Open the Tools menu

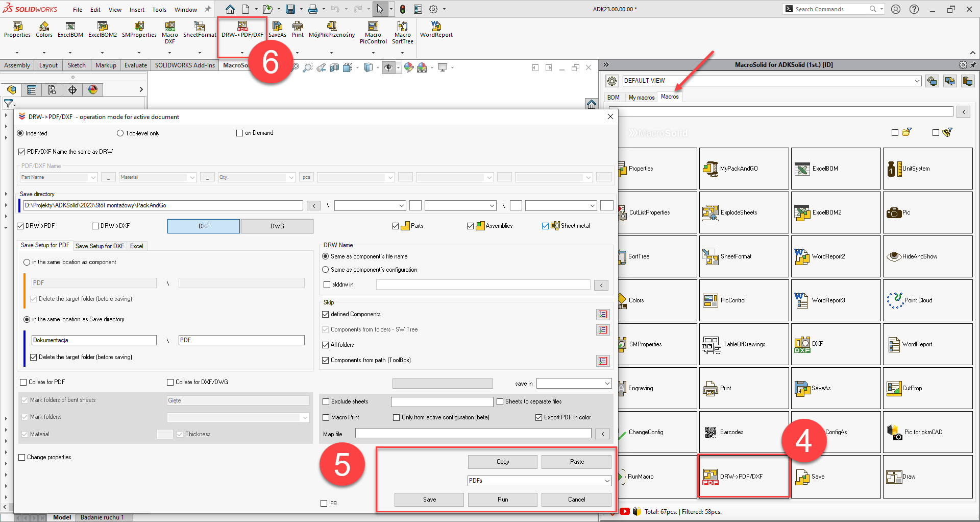(159, 10)
